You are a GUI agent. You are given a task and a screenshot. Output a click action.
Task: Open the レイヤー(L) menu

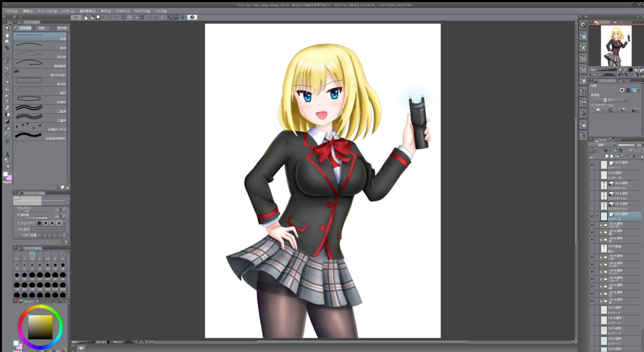[69, 11]
